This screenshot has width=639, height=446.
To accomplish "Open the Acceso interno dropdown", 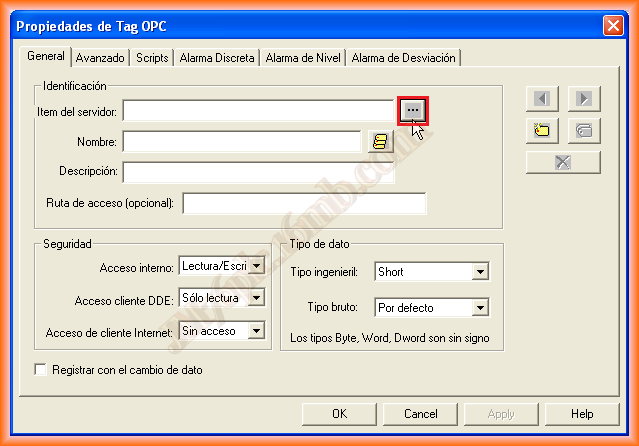I will [256, 266].
